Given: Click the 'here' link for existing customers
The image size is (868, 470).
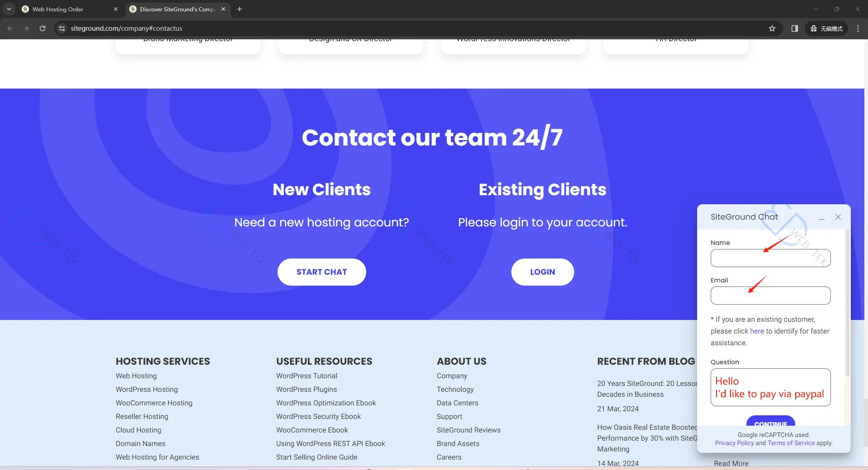Looking at the screenshot, I should (757, 331).
